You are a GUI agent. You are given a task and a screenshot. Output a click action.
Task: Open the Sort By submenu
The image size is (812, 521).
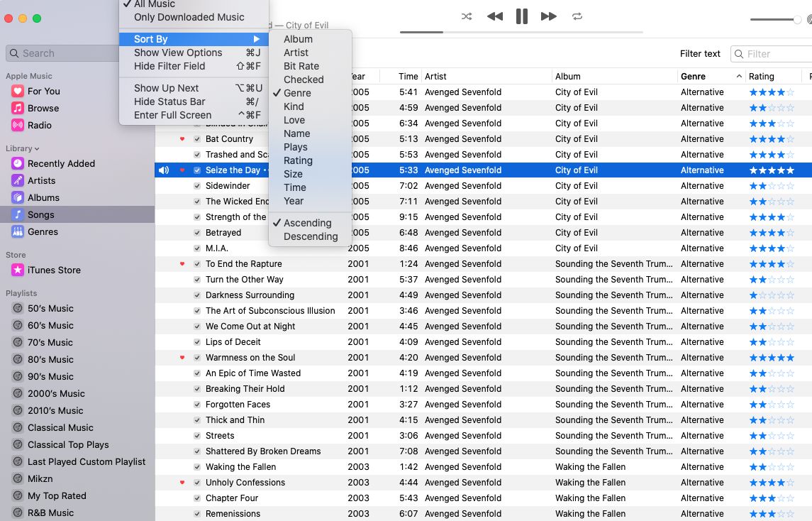(194, 39)
